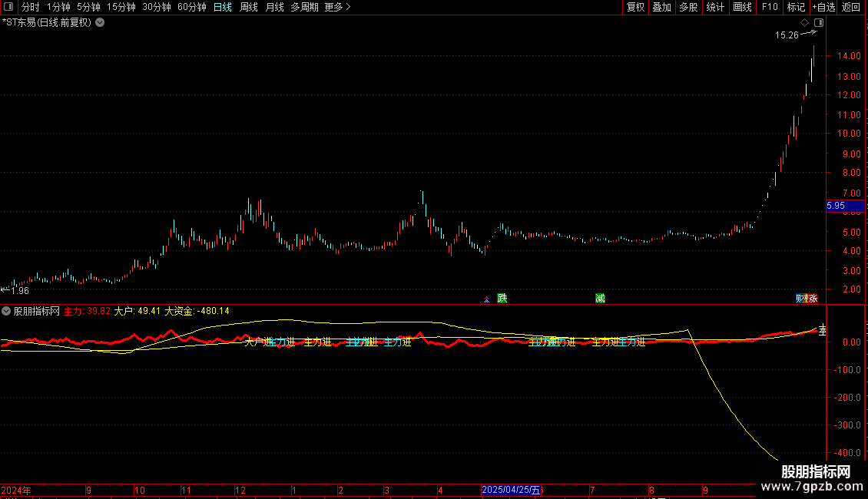Click the 大户进 signal label
Viewport: 868px width, 499px height.
click(259, 342)
